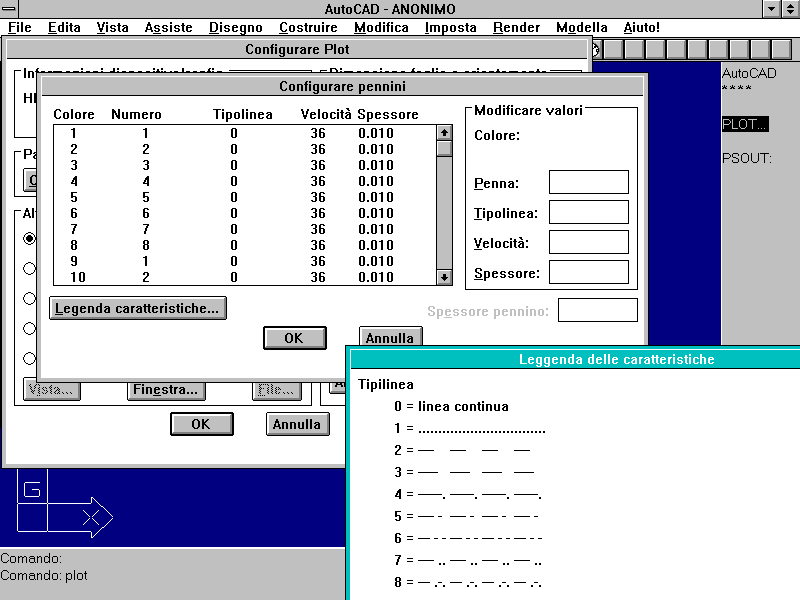The width and height of the screenshot is (800, 600).
Task: Click the 'Comando: plot' command line
Action: pyautogui.click(x=44, y=576)
